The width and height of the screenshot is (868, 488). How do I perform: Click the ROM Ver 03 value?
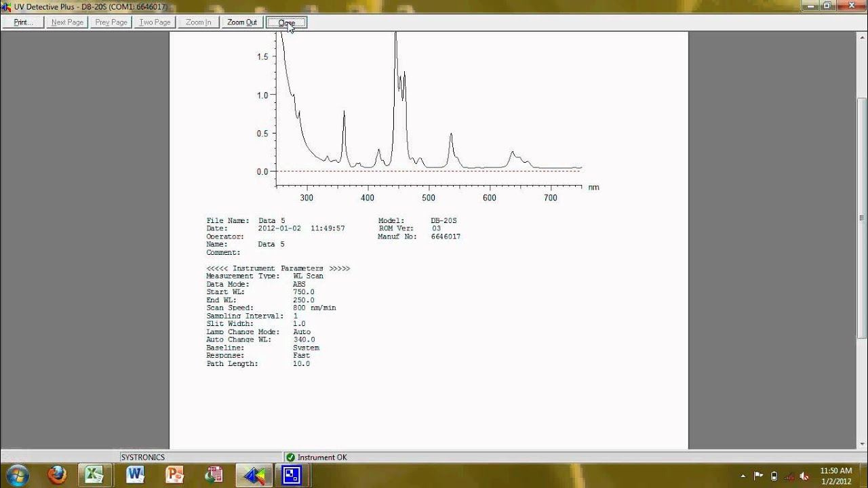coord(436,229)
